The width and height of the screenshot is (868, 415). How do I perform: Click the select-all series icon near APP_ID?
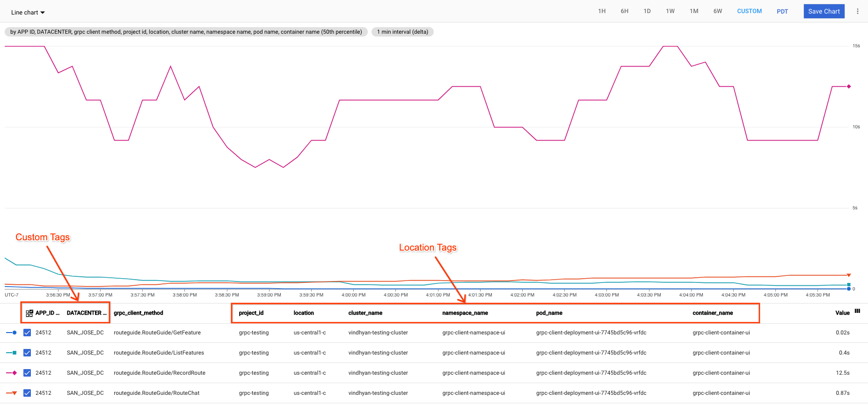pyautogui.click(x=29, y=313)
